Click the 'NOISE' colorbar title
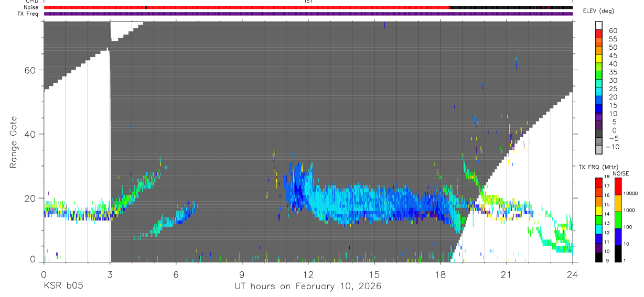Image resolution: width=644 pixels, height=297 pixels. coord(620,173)
